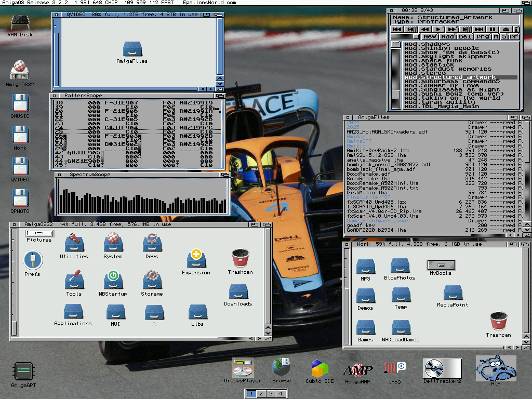Pause the module playback

tap(493, 30)
